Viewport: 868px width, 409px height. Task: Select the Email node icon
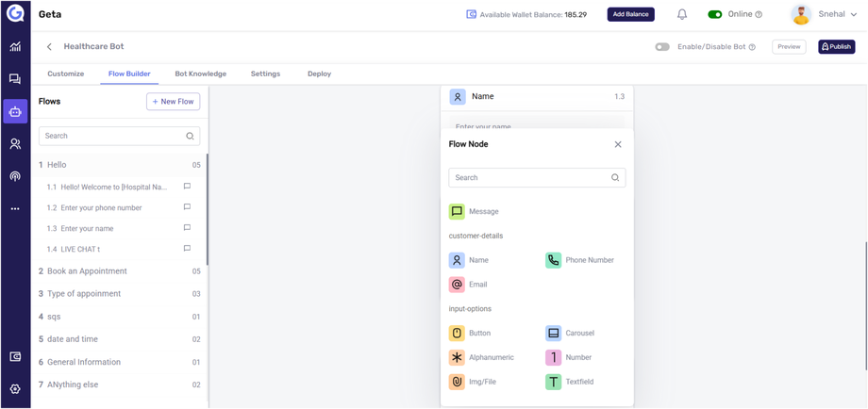tap(457, 285)
